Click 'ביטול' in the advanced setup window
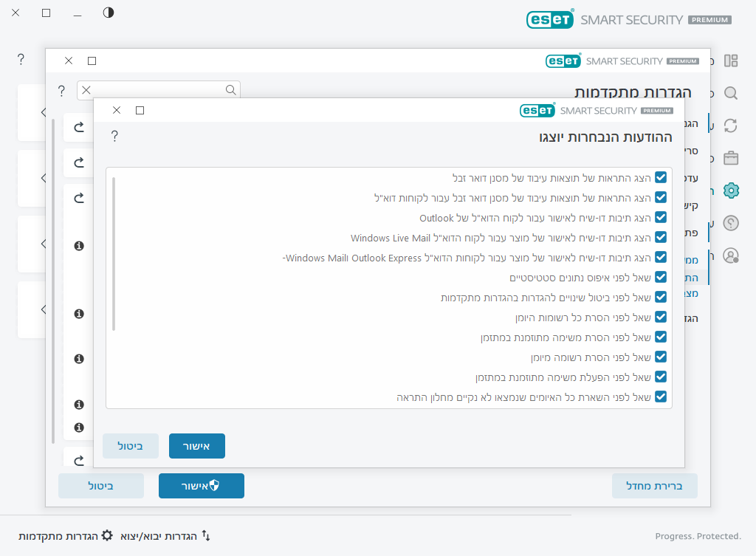This screenshot has width=756, height=556. (100, 486)
